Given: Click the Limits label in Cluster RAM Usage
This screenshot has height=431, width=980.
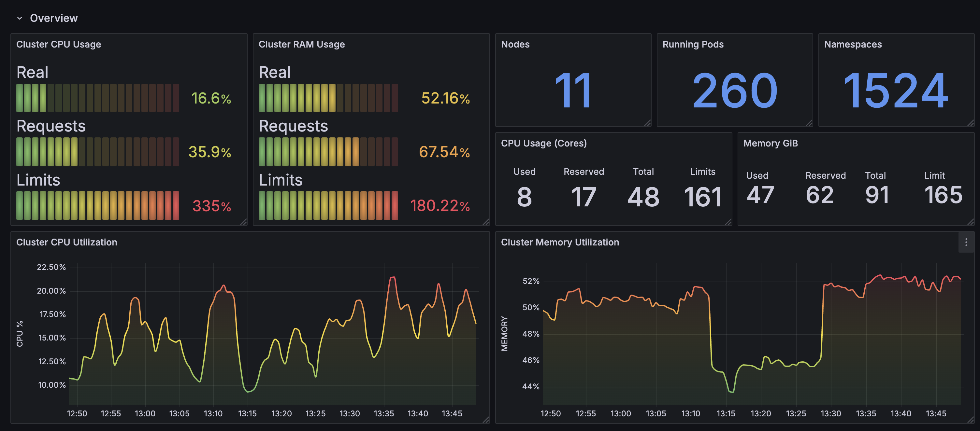Looking at the screenshot, I should tap(281, 180).
